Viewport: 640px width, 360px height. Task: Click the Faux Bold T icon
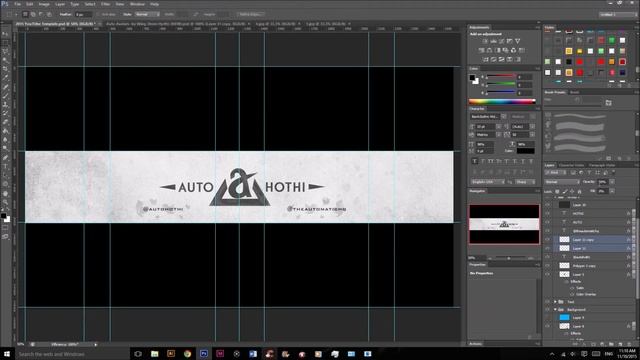pos(474,162)
